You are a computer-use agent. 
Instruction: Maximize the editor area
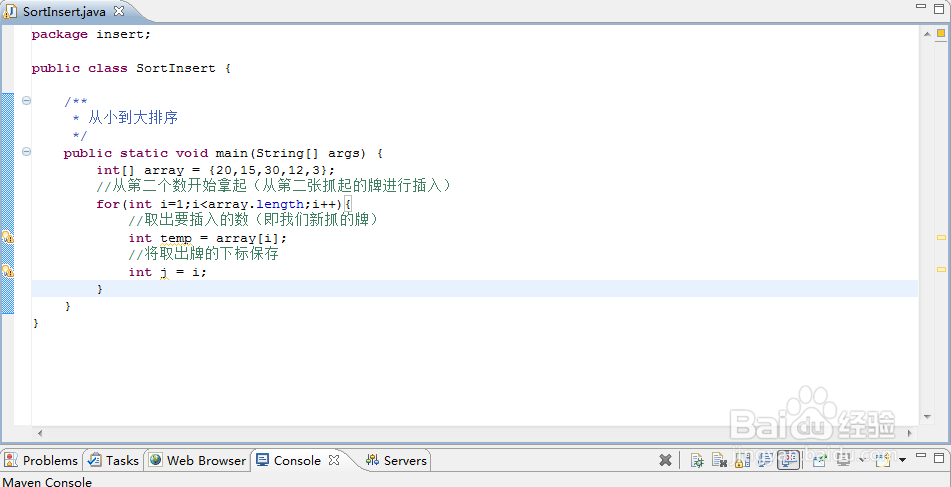pos(939,8)
